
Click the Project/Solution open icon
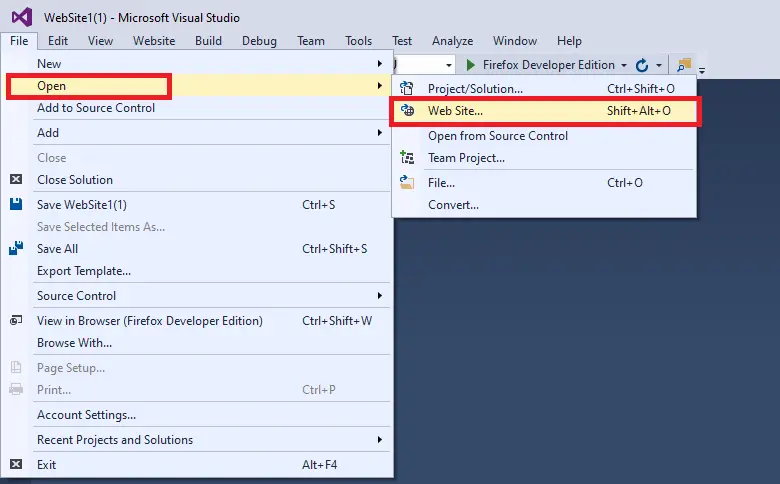[407, 88]
